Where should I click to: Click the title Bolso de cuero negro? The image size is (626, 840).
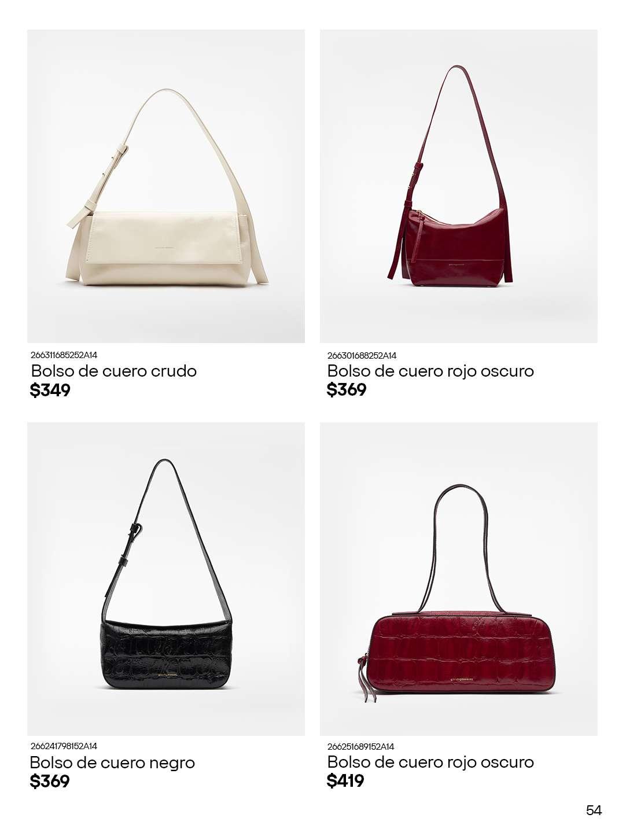pyautogui.click(x=112, y=762)
